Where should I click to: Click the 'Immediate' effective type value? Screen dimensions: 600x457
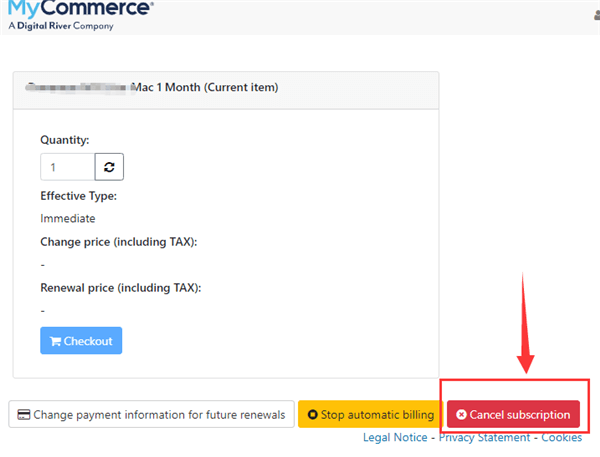(68, 218)
